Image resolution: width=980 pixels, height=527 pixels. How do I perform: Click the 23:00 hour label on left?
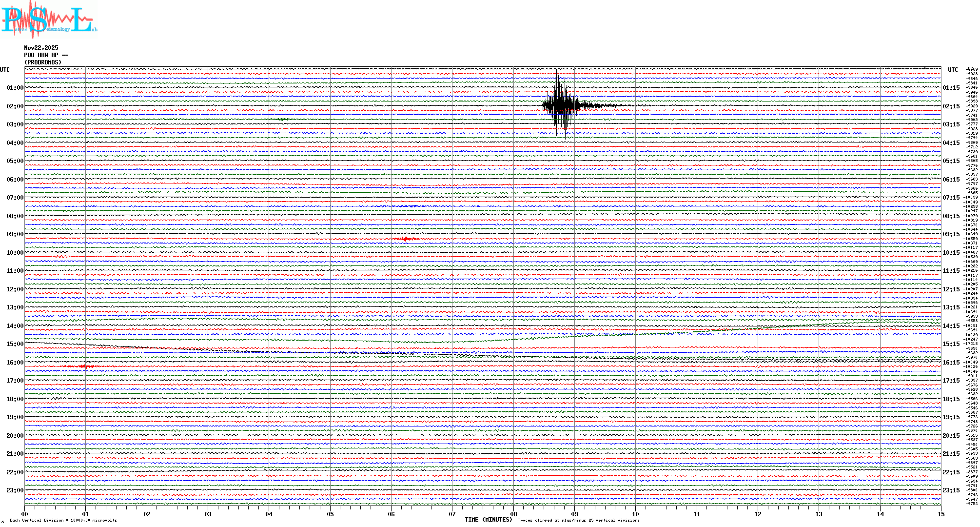(x=15, y=490)
